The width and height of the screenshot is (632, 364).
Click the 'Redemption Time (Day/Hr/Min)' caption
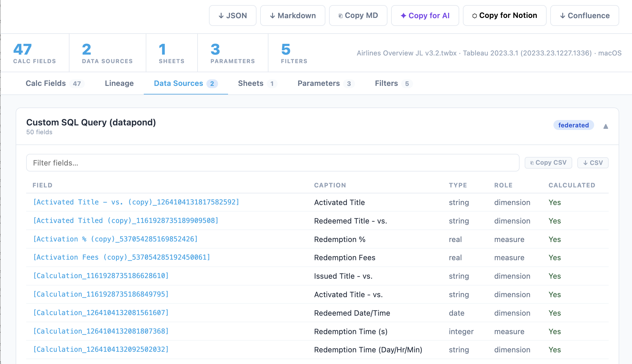(368, 350)
